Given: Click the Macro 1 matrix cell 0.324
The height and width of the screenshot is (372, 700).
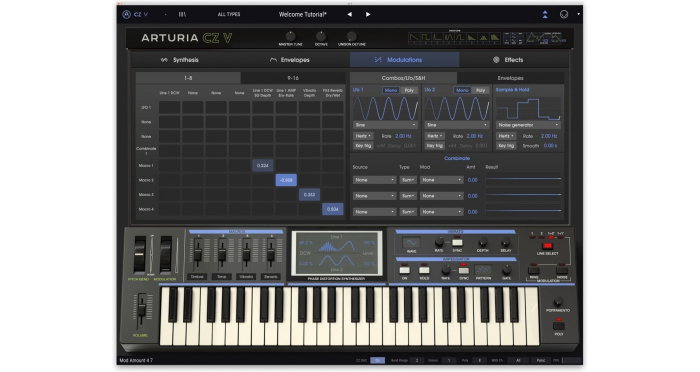Looking at the screenshot, I should (x=263, y=165).
